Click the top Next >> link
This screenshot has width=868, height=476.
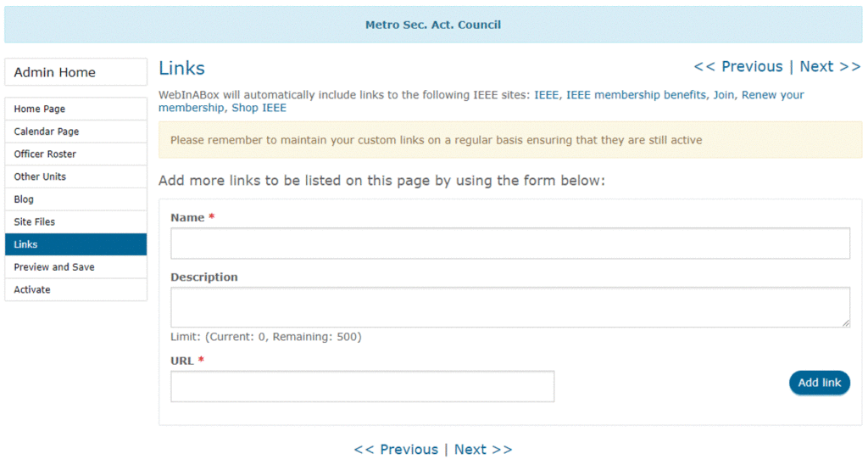click(x=831, y=66)
